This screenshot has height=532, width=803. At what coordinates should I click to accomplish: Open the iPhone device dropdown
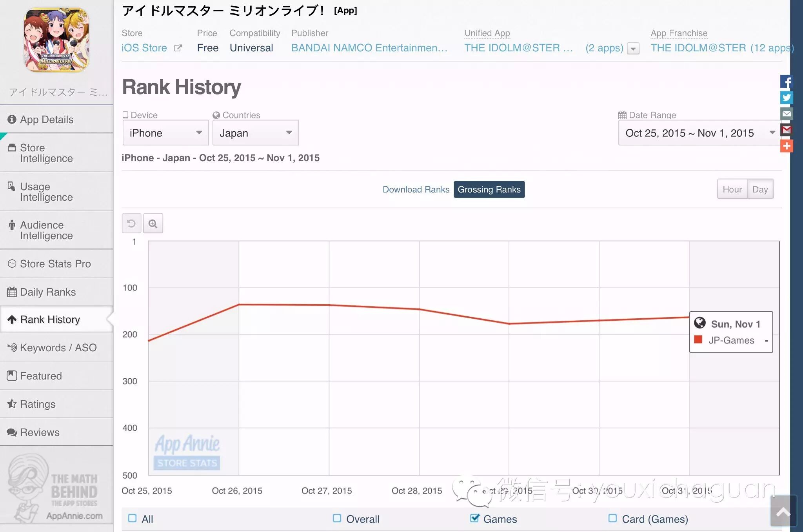coord(165,133)
